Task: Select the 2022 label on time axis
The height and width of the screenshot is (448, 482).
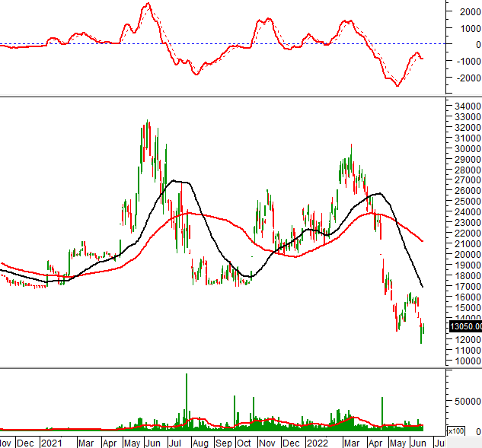Action: [x=316, y=442]
